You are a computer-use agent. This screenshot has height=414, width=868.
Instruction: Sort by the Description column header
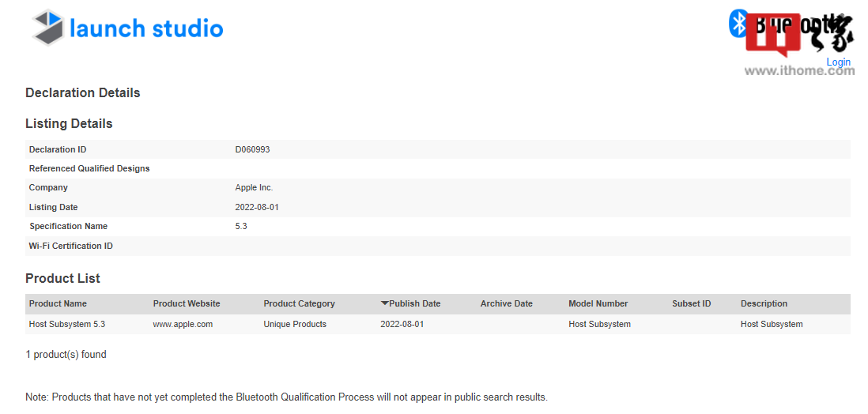(764, 303)
